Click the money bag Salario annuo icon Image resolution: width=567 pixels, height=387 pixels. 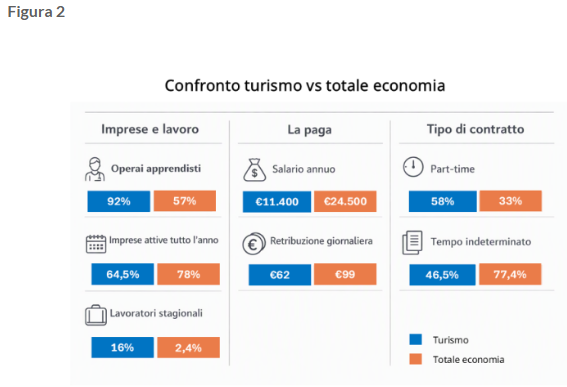coord(255,170)
